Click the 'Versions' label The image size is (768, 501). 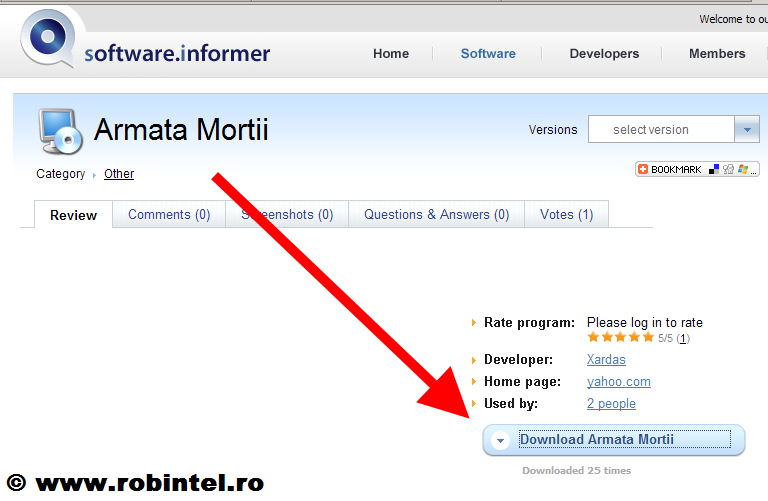[x=553, y=130]
